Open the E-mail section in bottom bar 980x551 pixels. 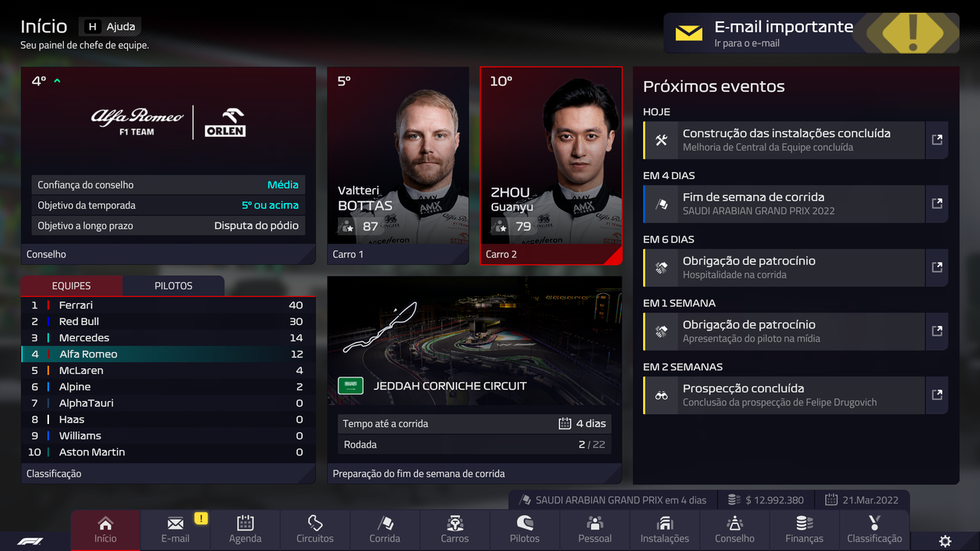175,530
